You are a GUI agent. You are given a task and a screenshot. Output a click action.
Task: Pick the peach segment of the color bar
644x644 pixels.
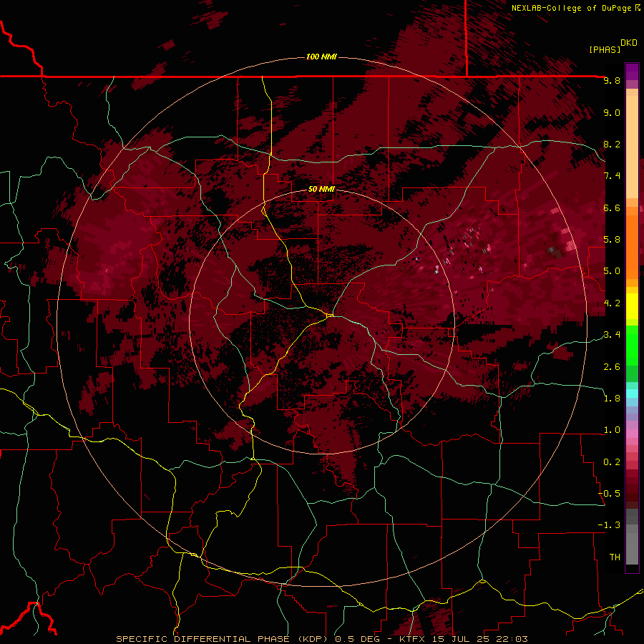(632, 147)
